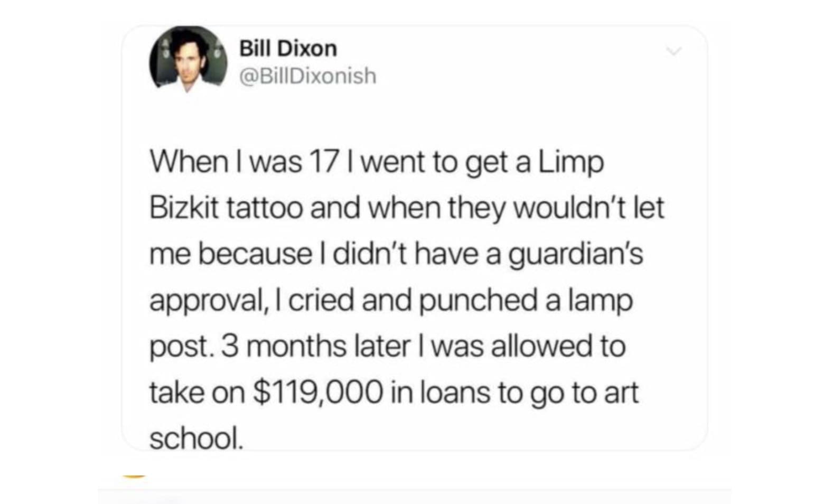Click the word "school." ending the tweet
This screenshot has height=504, width=824.
coord(196,439)
